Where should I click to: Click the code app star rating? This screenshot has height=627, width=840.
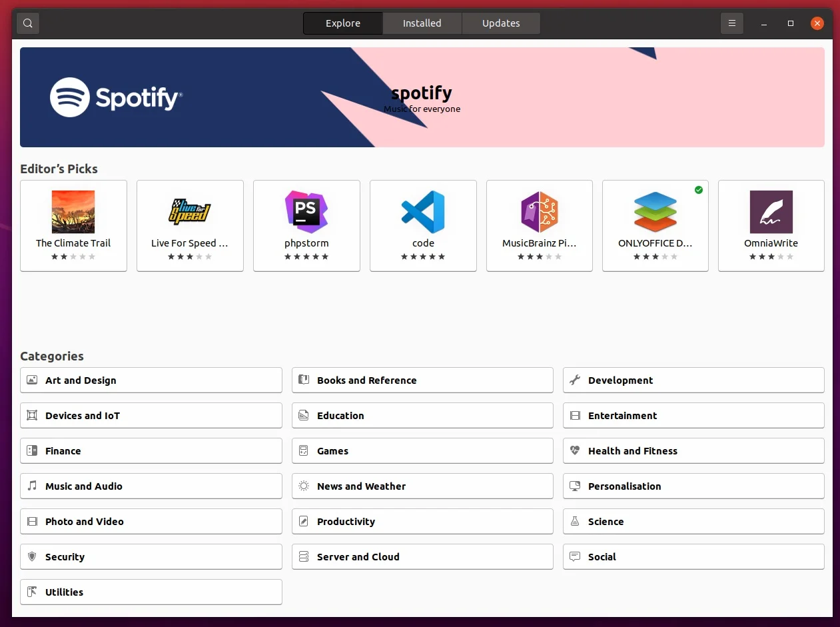423,257
